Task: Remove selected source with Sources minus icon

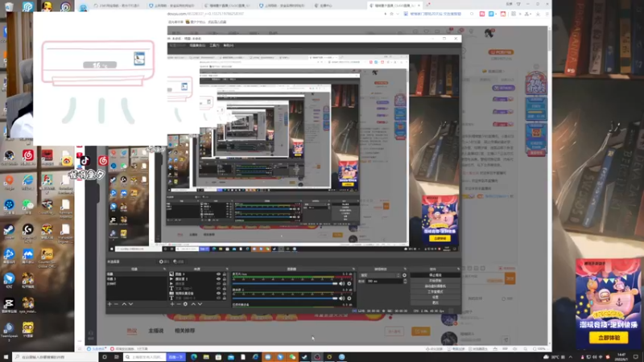Action: [x=179, y=304]
